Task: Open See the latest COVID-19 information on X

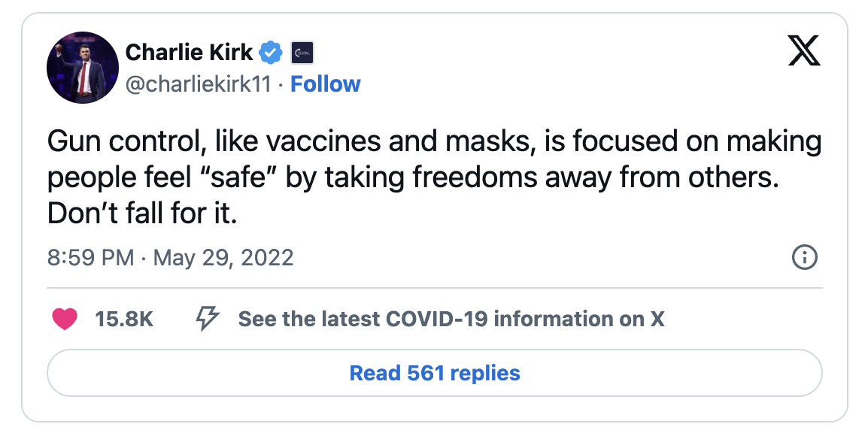Action: click(x=451, y=319)
